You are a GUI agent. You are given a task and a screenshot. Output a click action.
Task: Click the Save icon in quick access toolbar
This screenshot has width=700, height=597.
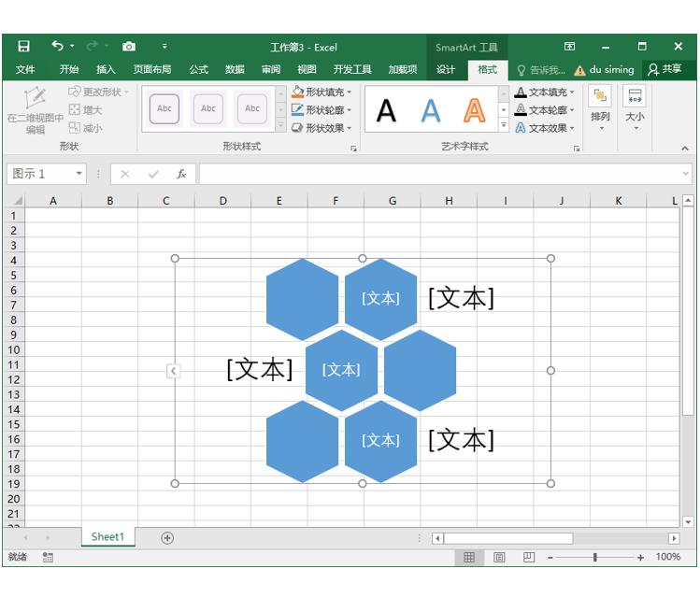point(23,46)
